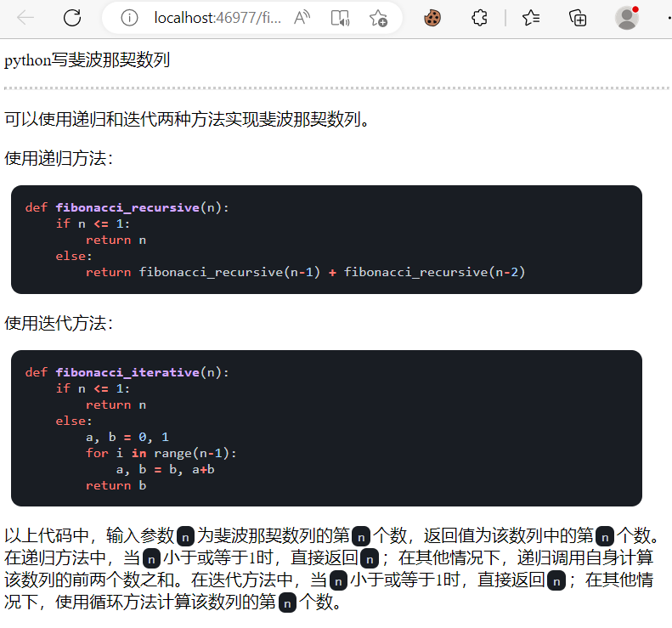Activate Read aloud icon in address bar
The image size is (672, 628).
302,18
